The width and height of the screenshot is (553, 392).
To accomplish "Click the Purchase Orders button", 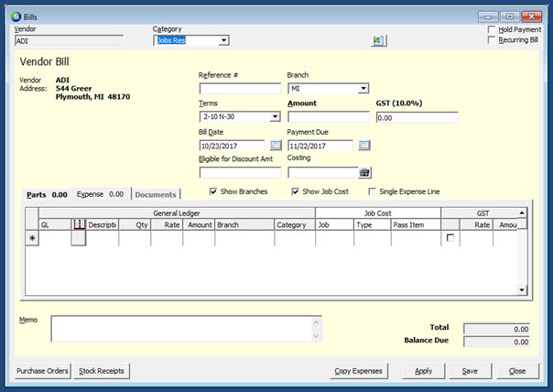I will pyautogui.click(x=43, y=371).
